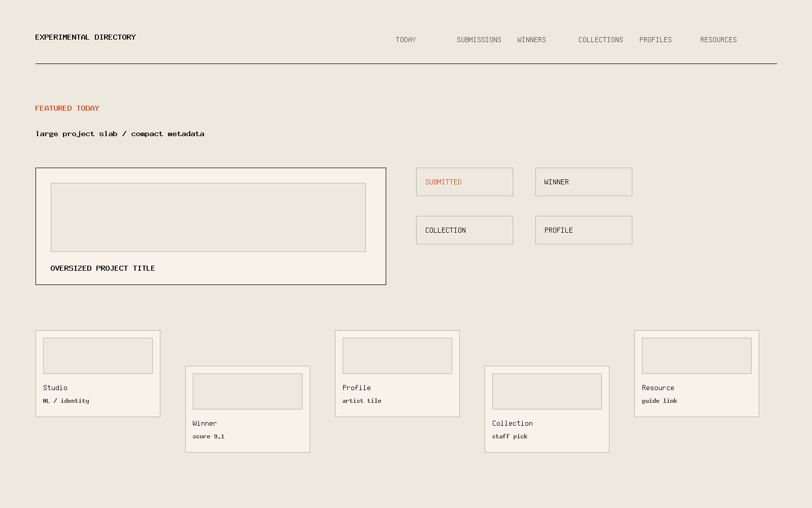
Task: Open the Winner card thumbnail
Action: tap(248, 391)
